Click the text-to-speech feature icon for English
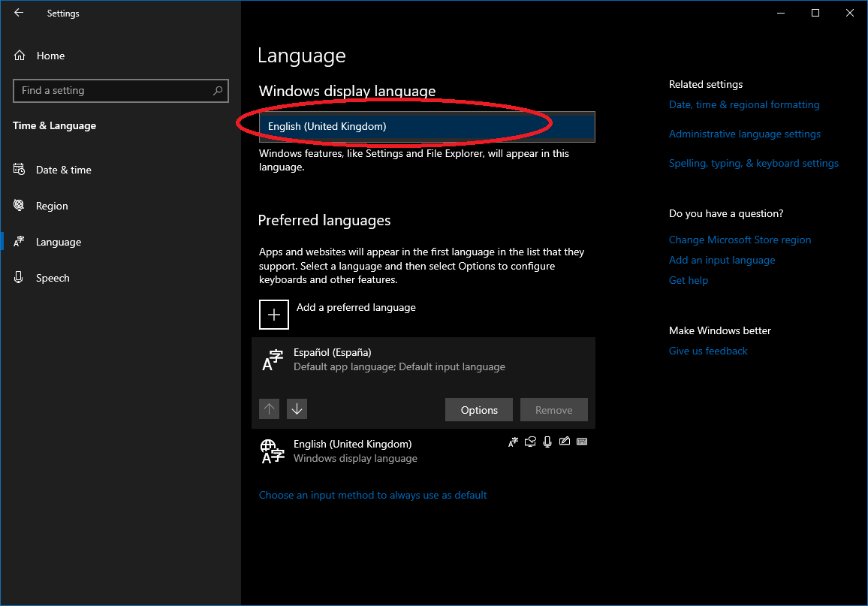 pos(530,442)
